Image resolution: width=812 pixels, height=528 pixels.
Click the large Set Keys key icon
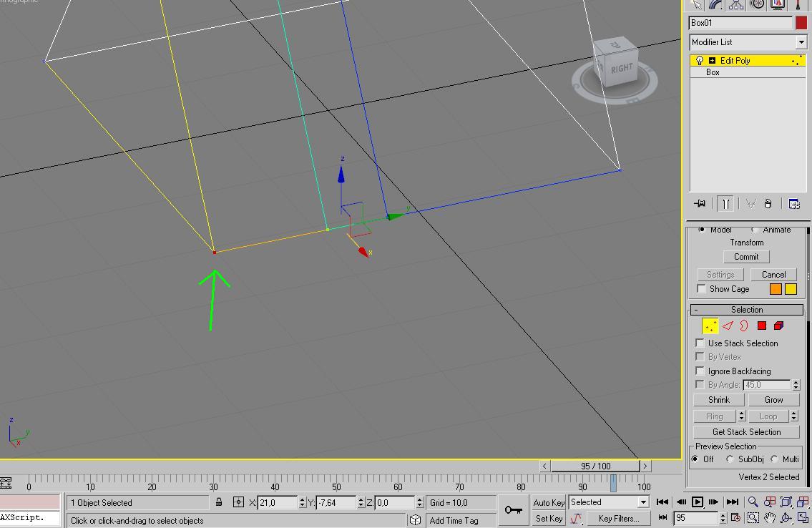[x=513, y=510]
